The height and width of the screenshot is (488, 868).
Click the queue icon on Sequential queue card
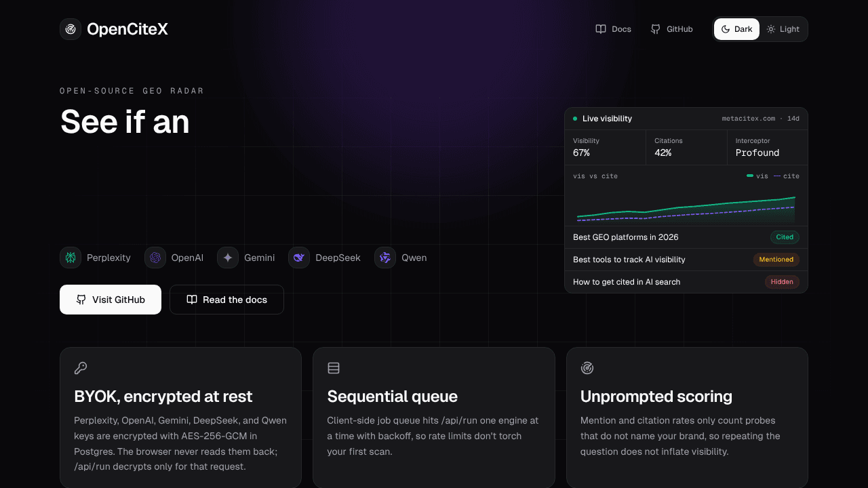[x=334, y=368]
